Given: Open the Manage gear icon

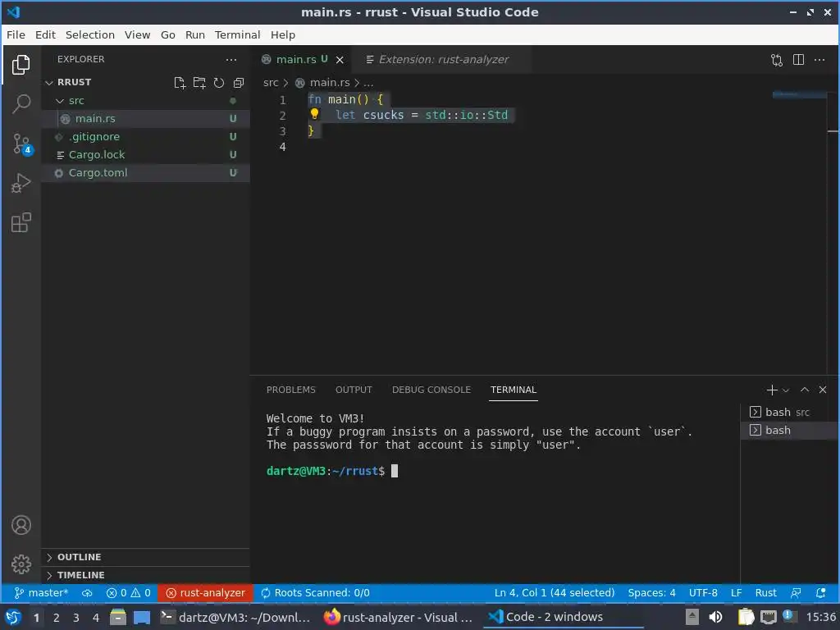Looking at the screenshot, I should 21,564.
